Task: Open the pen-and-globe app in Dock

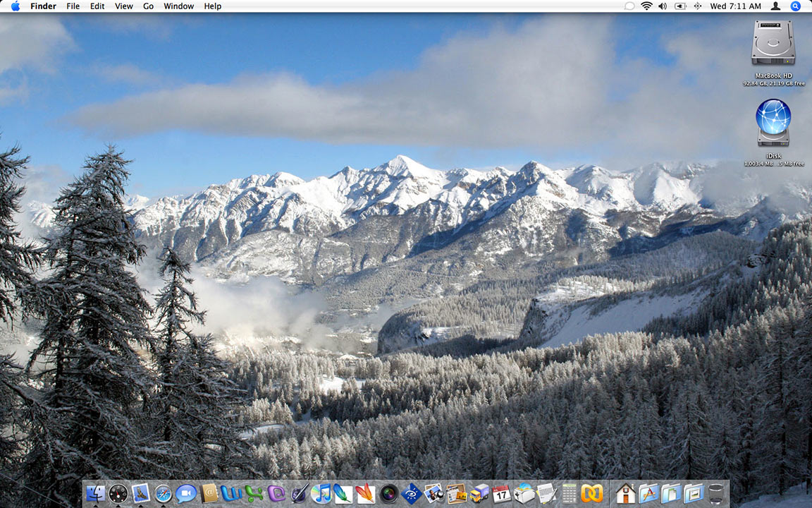Action: pos(299,493)
